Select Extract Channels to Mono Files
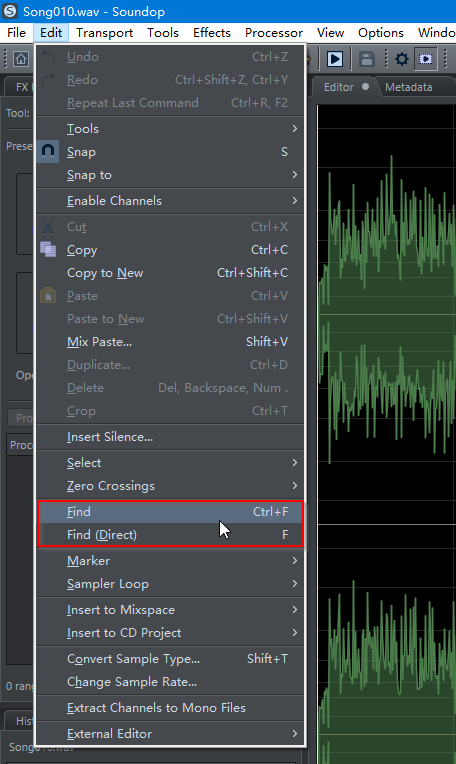 pos(170,708)
